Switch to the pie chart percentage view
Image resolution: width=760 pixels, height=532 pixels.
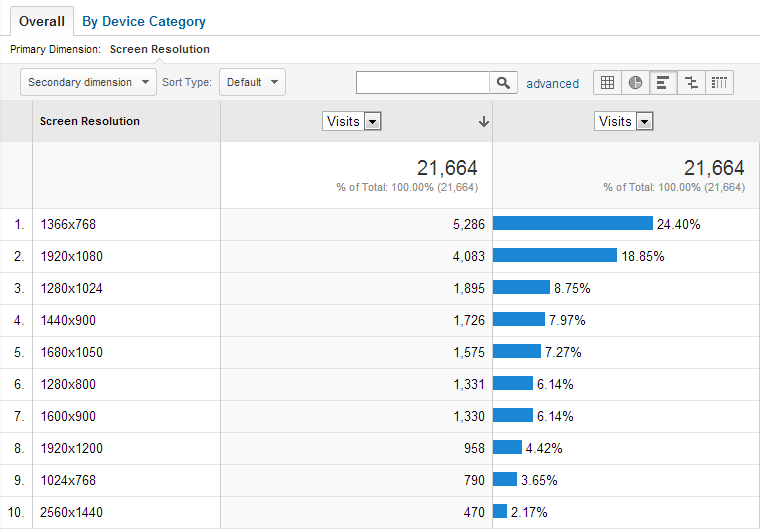click(x=635, y=82)
